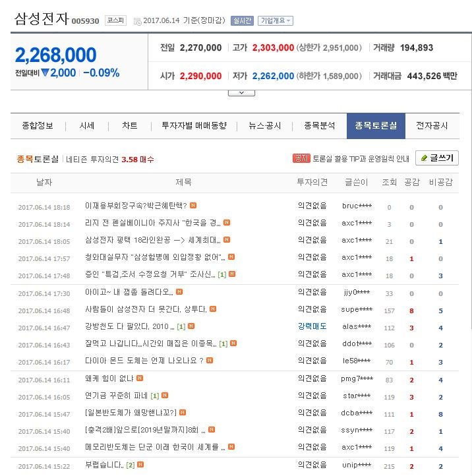Viewport: 472px width, 476px height.
Task: Click the 비공감 column header
Action: pyautogui.click(x=441, y=182)
